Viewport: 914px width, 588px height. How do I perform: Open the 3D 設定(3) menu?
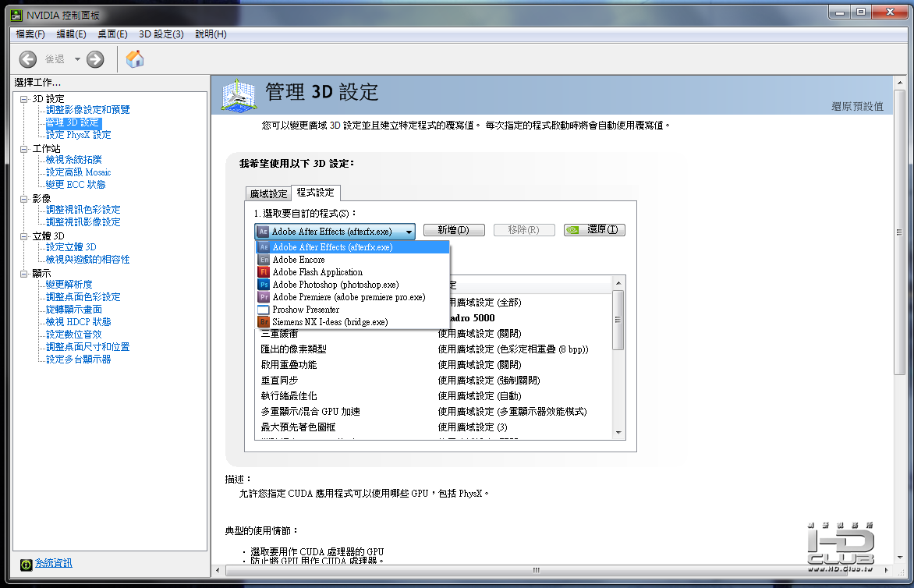pos(161,34)
